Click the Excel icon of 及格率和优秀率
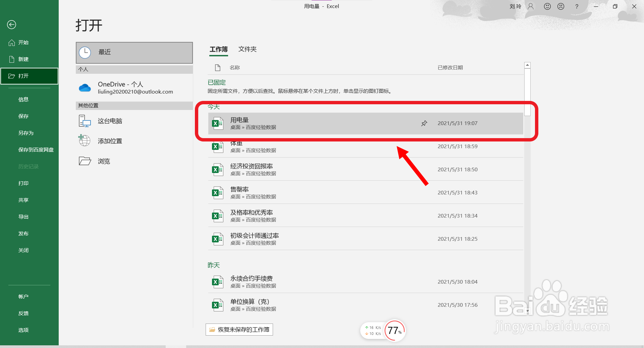The height and width of the screenshot is (348, 644). coord(217,216)
